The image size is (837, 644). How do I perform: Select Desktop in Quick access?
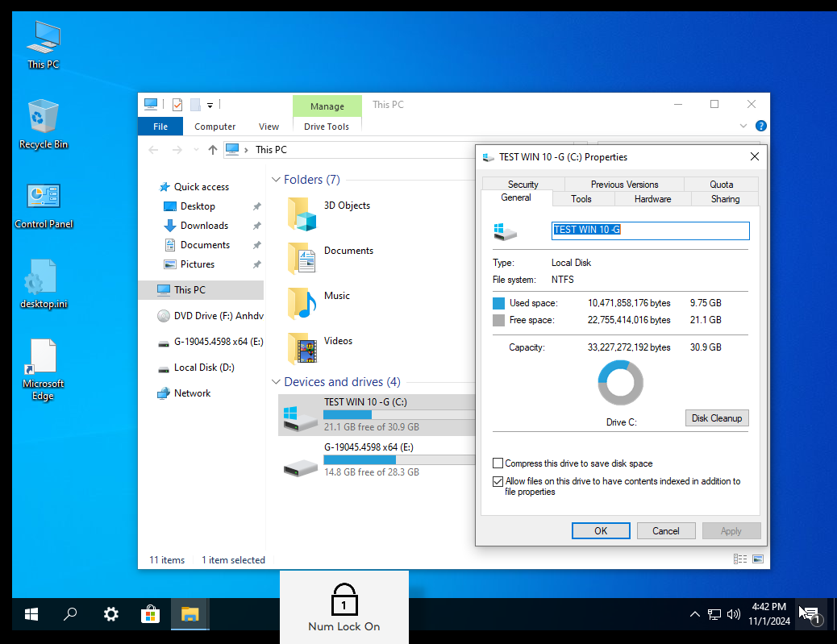[198, 206]
